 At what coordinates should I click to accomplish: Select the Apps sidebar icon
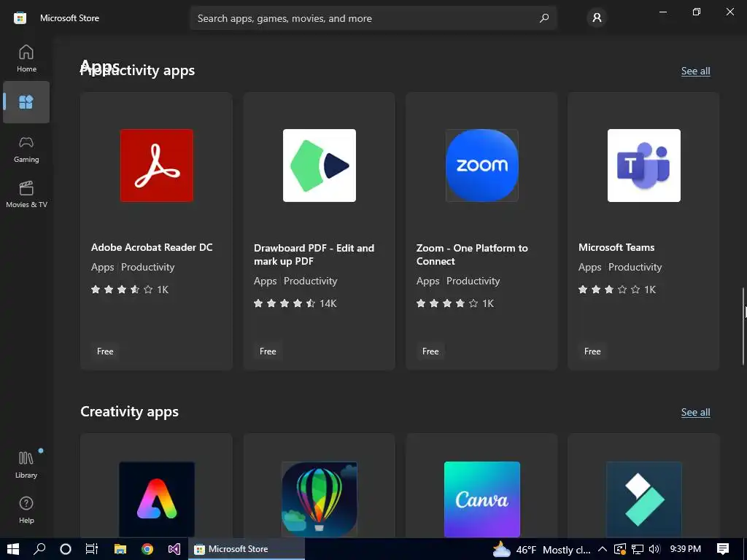click(26, 102)
